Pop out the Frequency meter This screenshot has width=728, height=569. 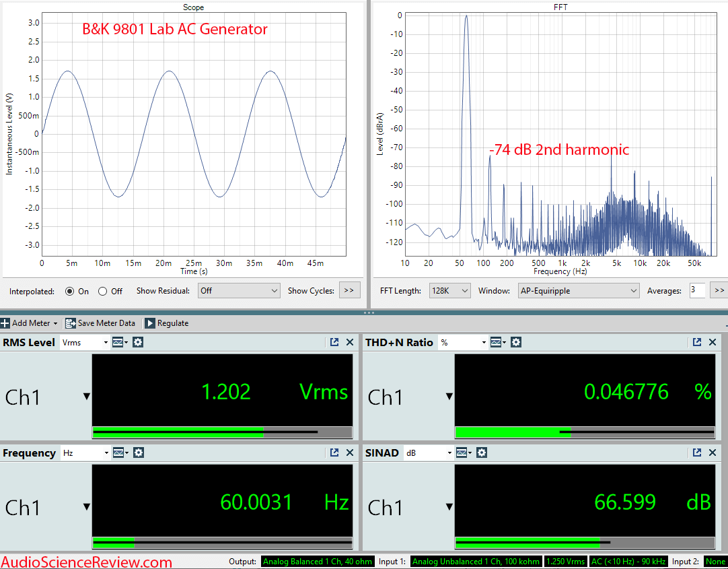(334, 453)
